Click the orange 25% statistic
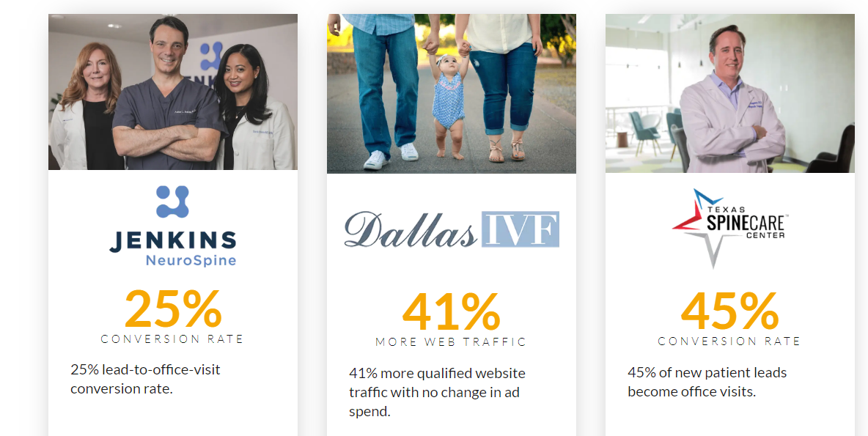The image size is (868, 436). [173, 308]
